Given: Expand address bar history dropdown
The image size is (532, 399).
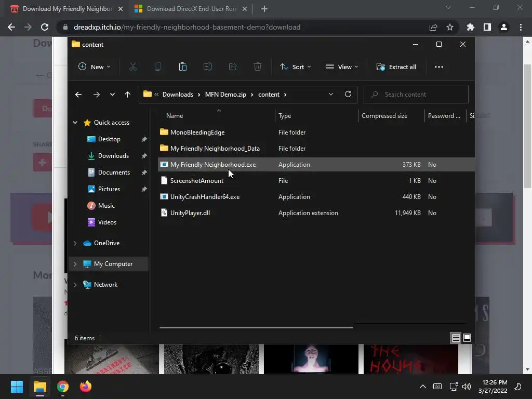Looking at the screenshot, I should 331,95.
